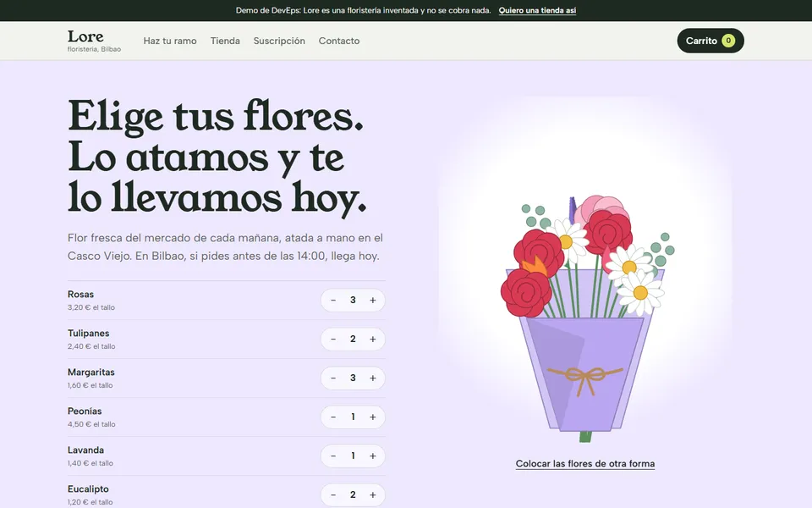This screenshot has width=812, height=508.
Task: Open the Carrito cart button
Action: point(710,41)
